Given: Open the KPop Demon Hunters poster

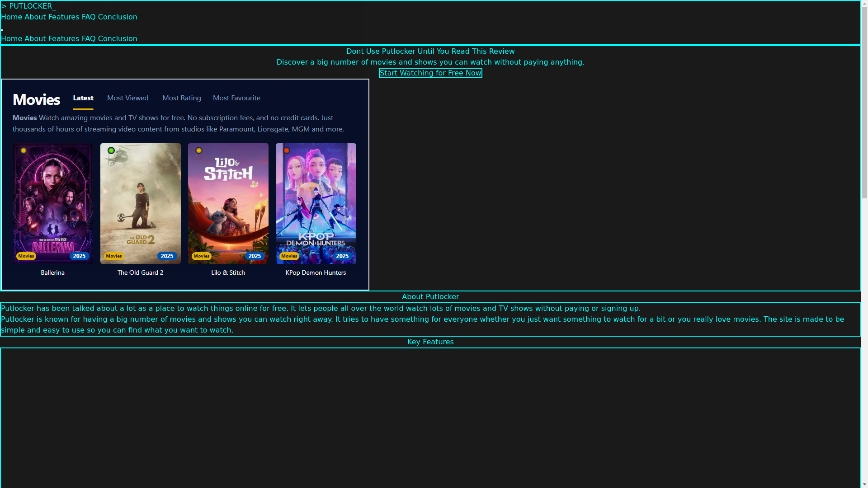Looking at the screenshot, I should (x=316, y=203).
